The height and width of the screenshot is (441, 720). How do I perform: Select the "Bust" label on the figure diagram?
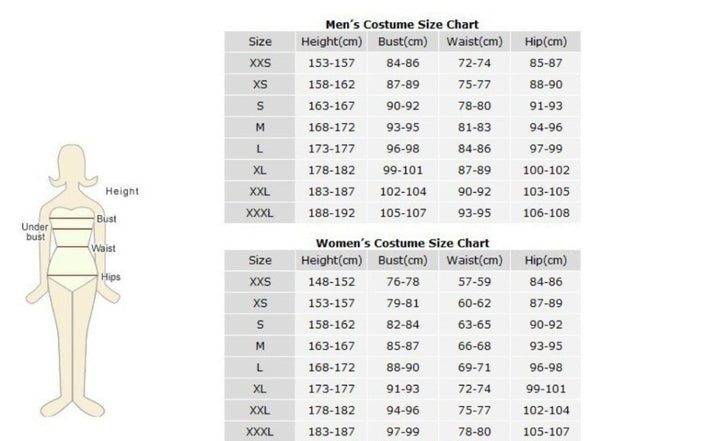(107, 218)
